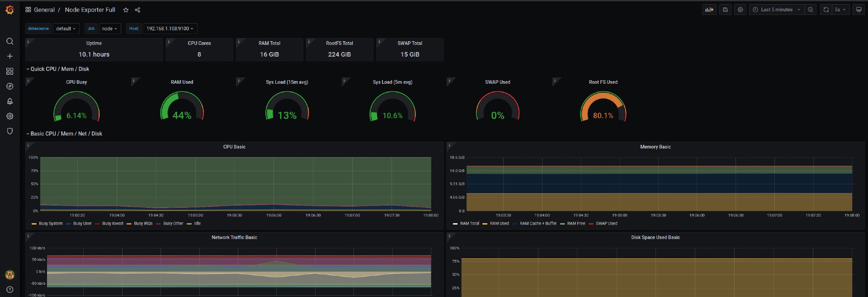The height and width of the screenshot is (297, 868).
Task: Open the sidebar search icon
Action: click(9, 41)
